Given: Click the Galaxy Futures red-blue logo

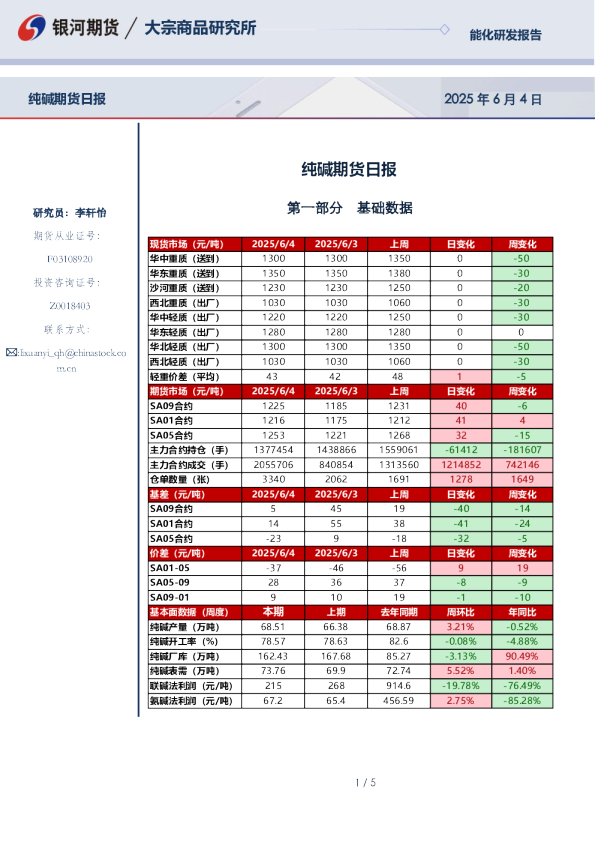Looking at the screenshot, I should coord(32,27).
